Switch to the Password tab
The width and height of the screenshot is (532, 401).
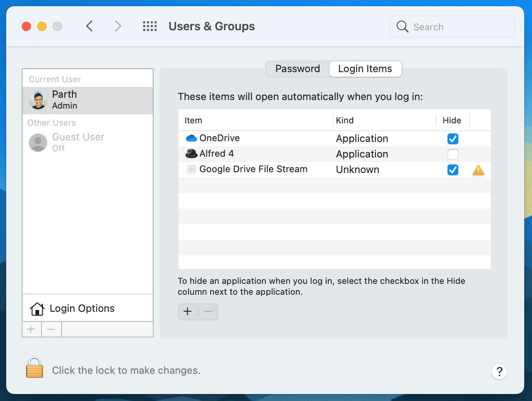[297, 69]
